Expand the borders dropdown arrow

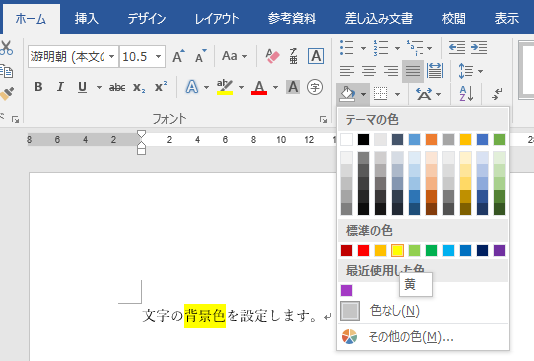point(397,94)
